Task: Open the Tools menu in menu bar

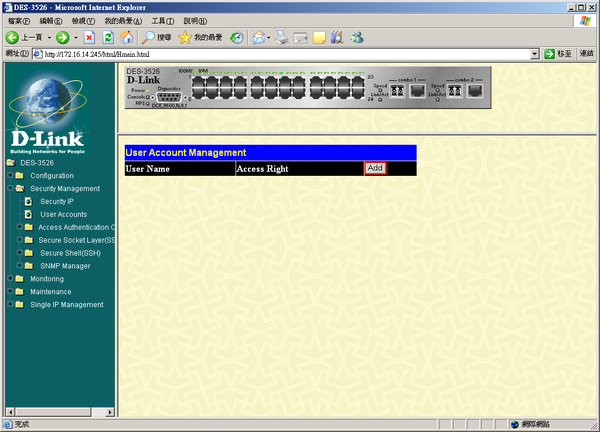Action: point(163,21)
